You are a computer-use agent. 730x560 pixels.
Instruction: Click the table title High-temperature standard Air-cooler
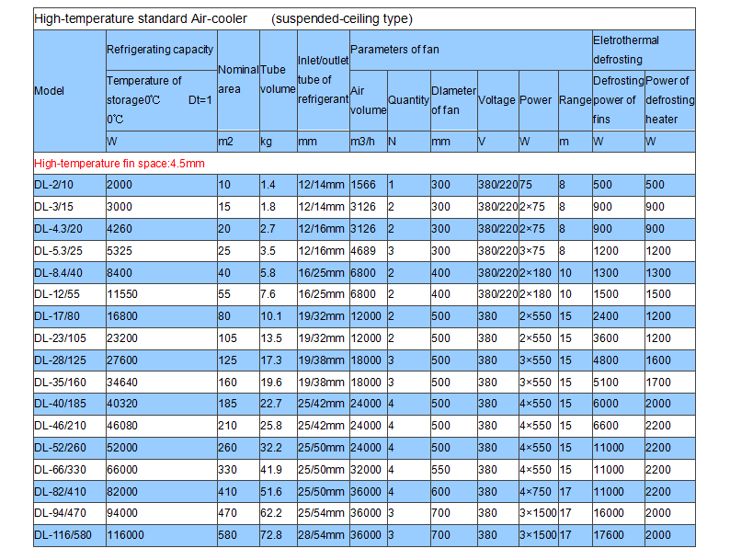[147, 18]
